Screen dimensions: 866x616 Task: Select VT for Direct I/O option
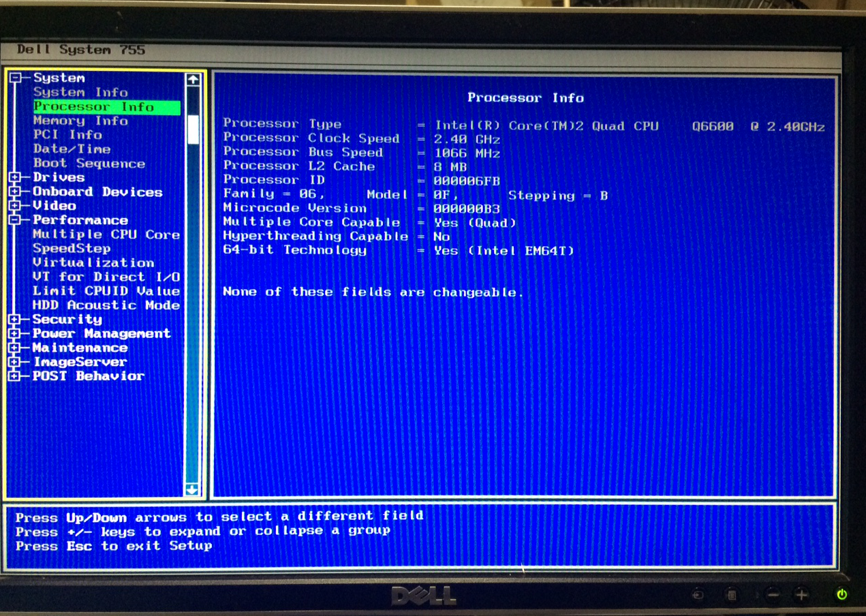click(x=106, y=277)
